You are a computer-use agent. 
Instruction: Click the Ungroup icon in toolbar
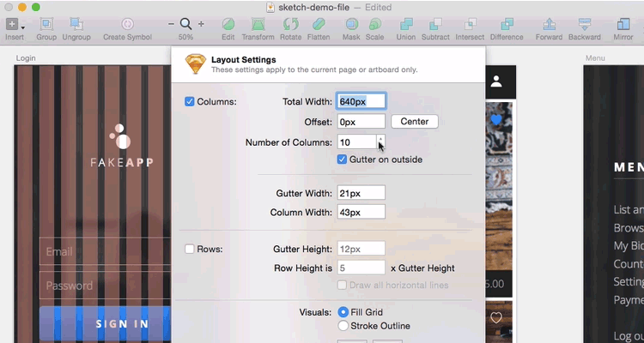tap(76, 24)
